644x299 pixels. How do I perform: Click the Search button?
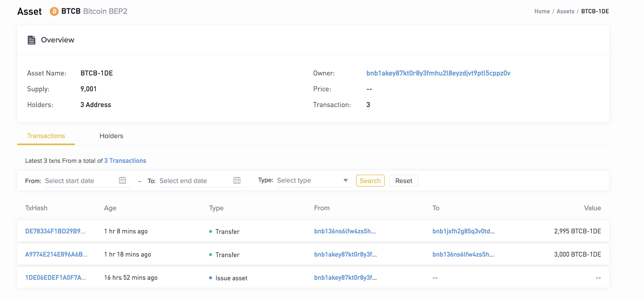370,181
